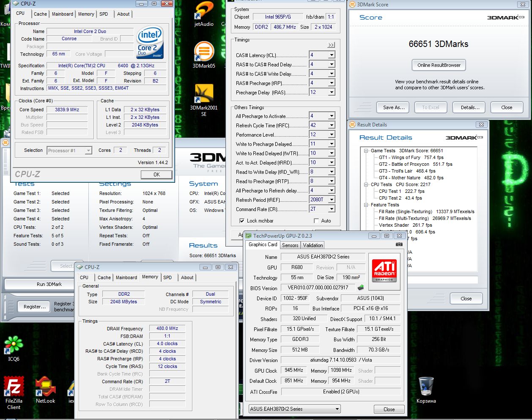Select the Vertex Shader 261.7 fps row
Screen dimensions: 532x420
click(405, 225)
